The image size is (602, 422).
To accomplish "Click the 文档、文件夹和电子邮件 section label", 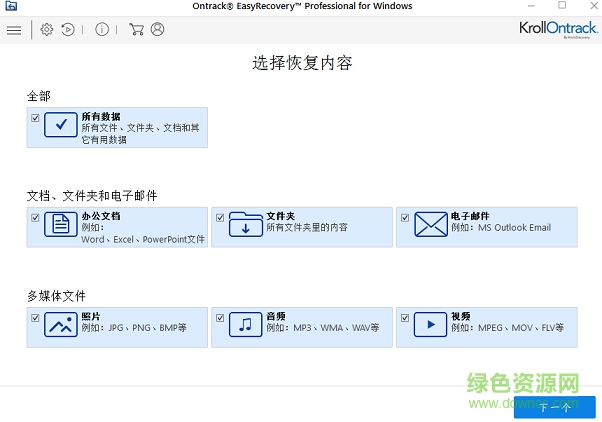I will [92, 196].
